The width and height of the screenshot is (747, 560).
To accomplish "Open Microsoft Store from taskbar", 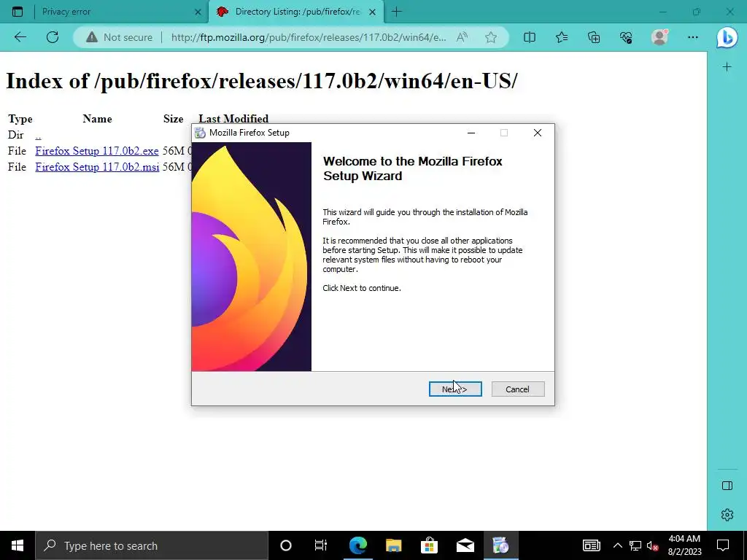I will tap(429, 545).
